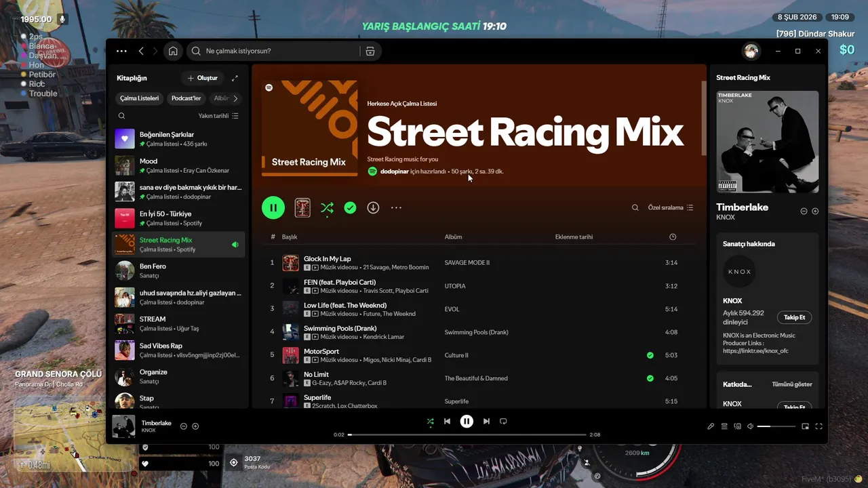Open the Browse icon in search bar
Image resolution: width=868 pixels, height=488 pixels.
[370, 51]
